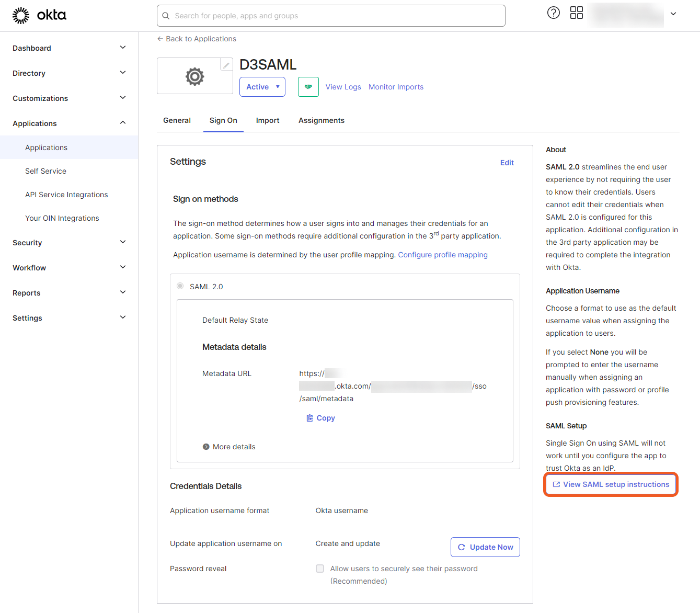Open API Service Integrations in sidebar
Viewport: 700px width, 613px height.
click(x=66, y=195)
